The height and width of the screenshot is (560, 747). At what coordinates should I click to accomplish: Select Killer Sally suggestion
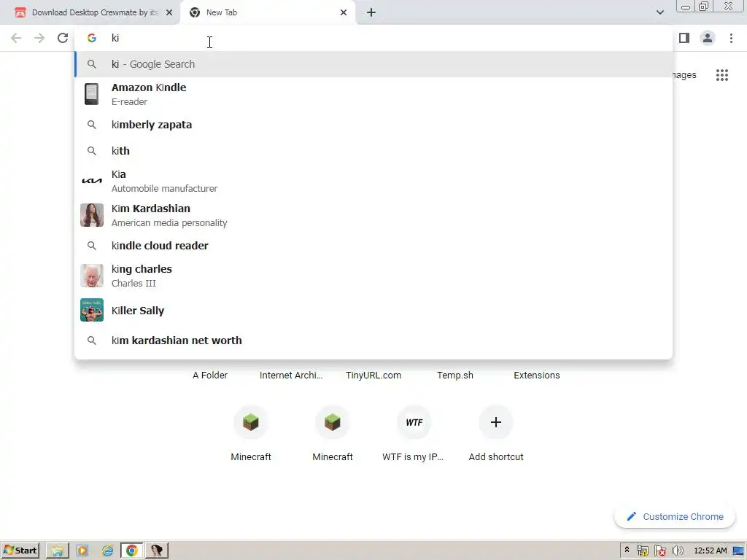coord(373,311)
